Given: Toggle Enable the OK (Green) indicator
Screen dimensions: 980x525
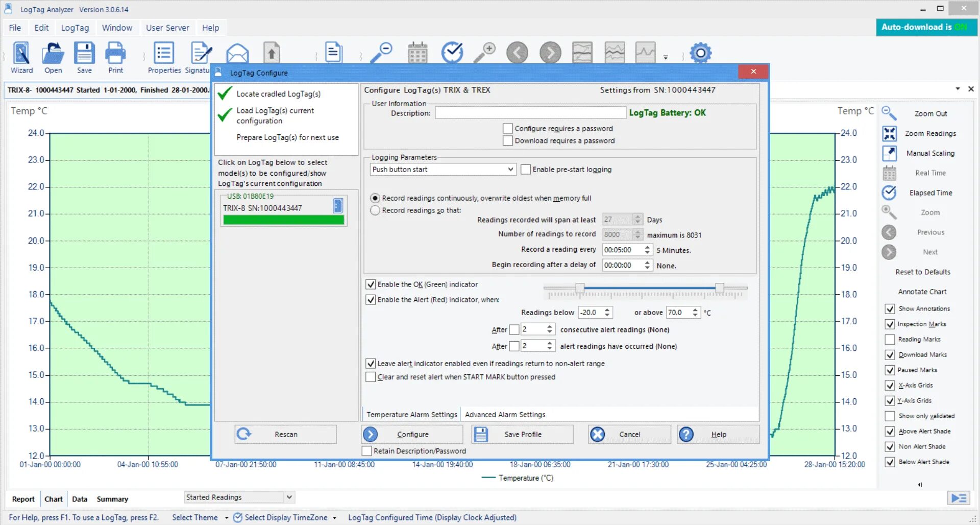Looking at the screenshot, I should [371, 284].
